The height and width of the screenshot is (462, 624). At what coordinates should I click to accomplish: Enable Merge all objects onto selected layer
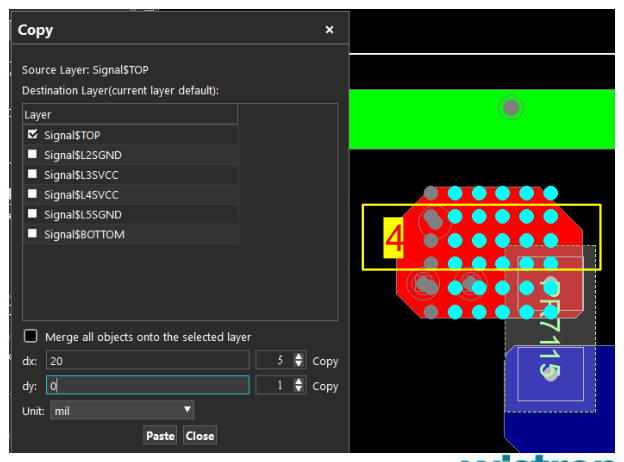coord(31,336)
